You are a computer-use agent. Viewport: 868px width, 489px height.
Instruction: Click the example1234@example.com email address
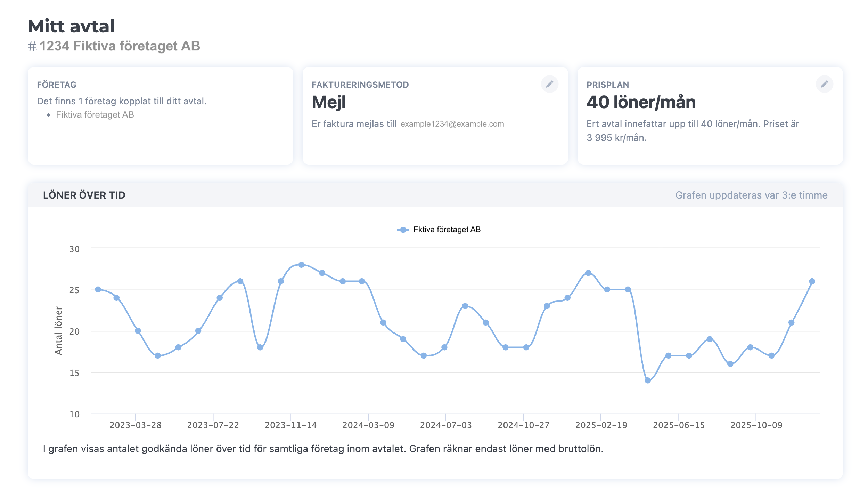[452, 124]
